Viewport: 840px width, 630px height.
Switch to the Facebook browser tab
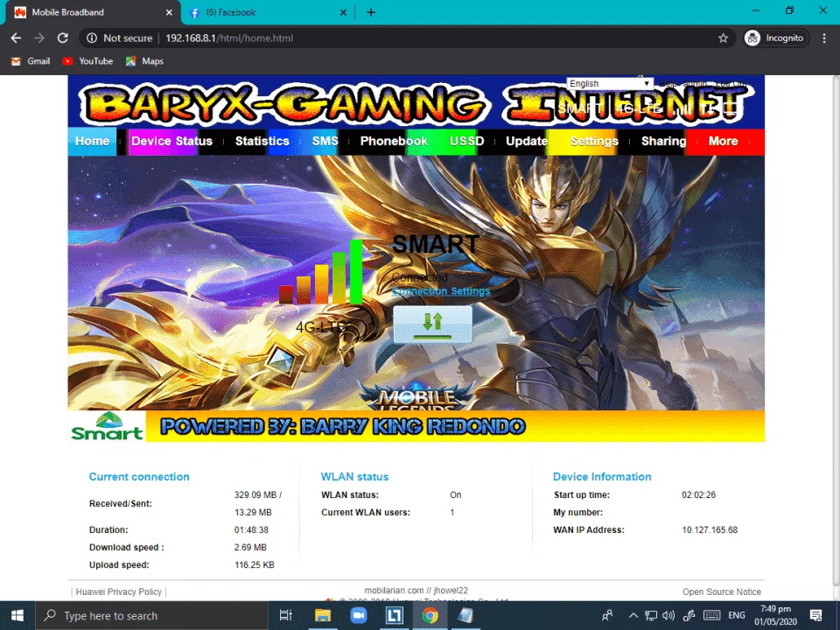(x=268, y=12)
